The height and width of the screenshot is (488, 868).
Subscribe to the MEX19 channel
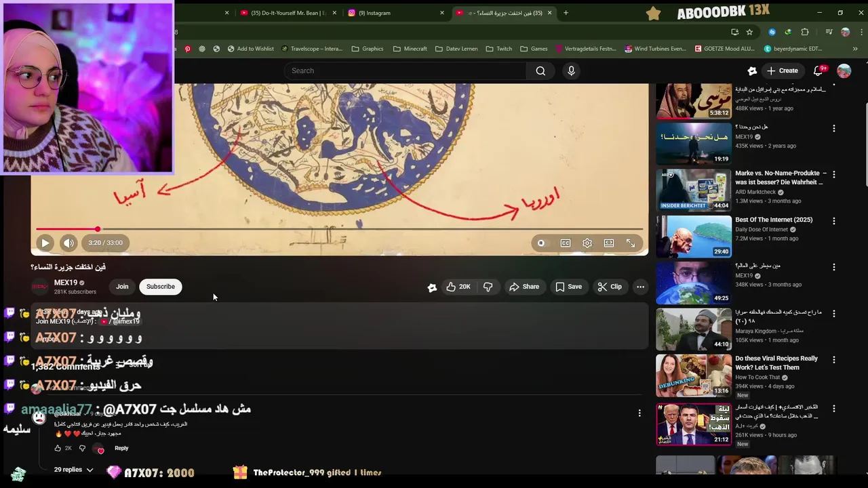[161, 287]
